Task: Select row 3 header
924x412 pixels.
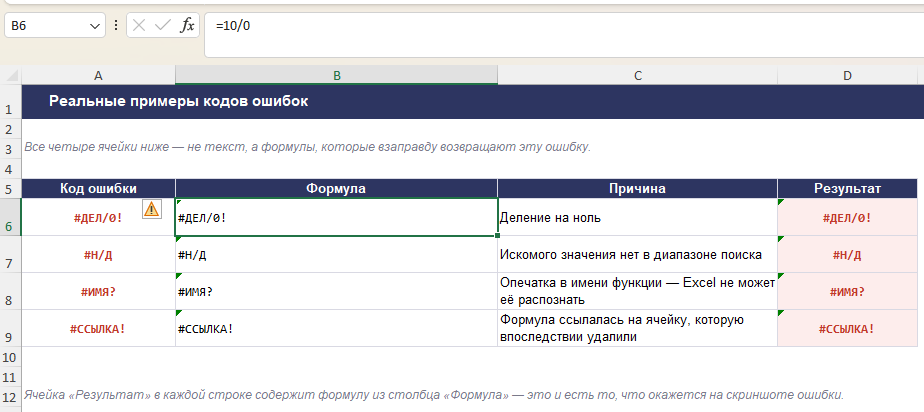Action: 11,149
